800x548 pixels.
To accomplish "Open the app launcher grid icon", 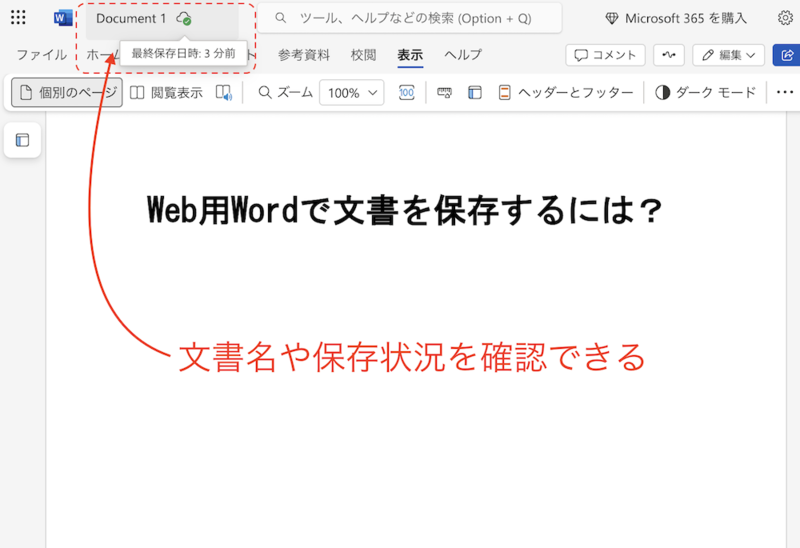I will click(x=18, y=17).
